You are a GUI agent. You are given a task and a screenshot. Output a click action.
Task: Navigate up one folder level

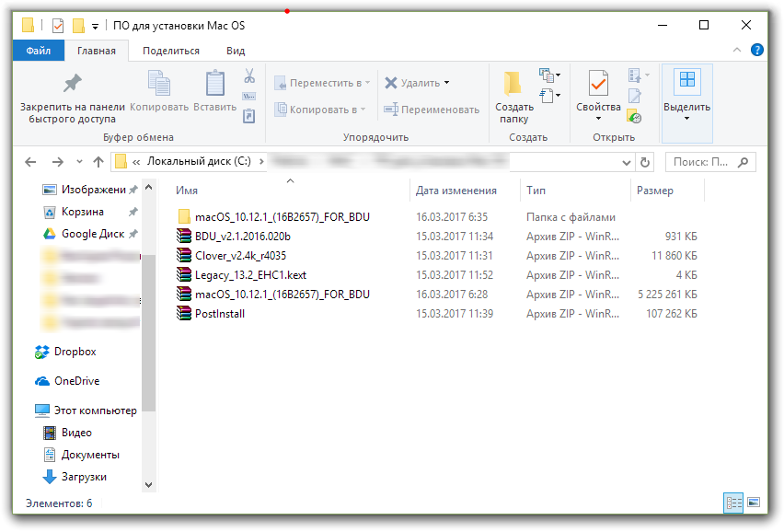click(98, 162)
